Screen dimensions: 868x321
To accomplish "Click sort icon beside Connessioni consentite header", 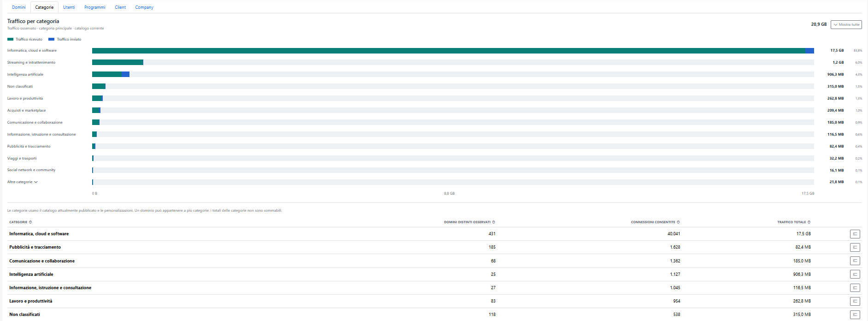I will pos(678,222).
